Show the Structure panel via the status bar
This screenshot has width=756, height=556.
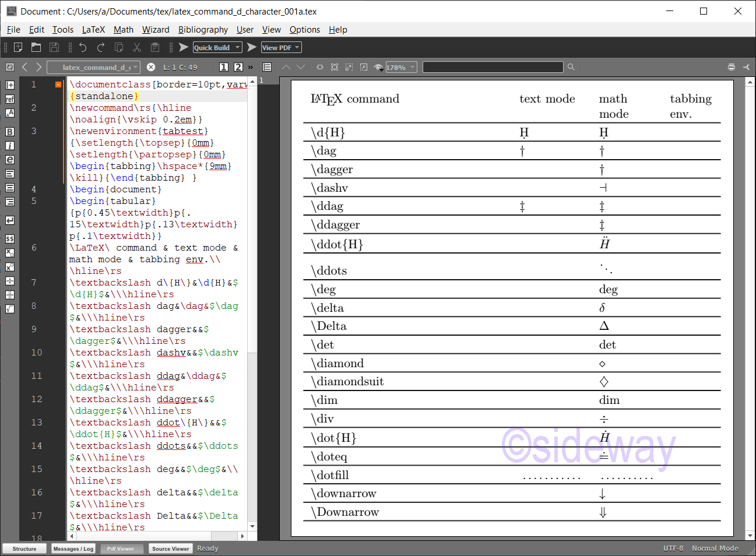[x=24, y=548]
